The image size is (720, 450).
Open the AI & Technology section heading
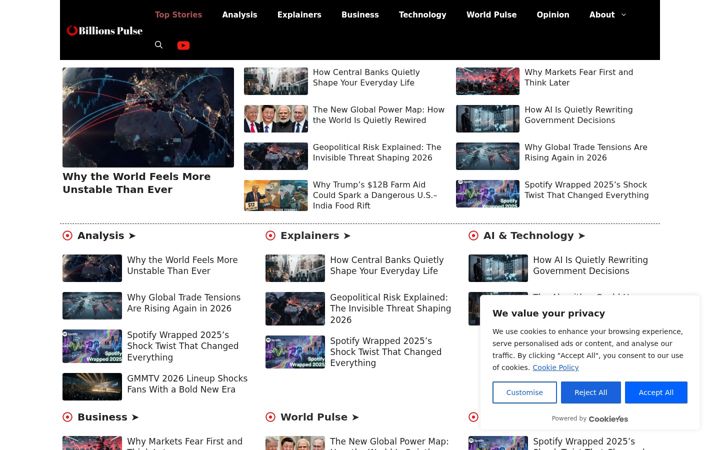tap(534, 236)
